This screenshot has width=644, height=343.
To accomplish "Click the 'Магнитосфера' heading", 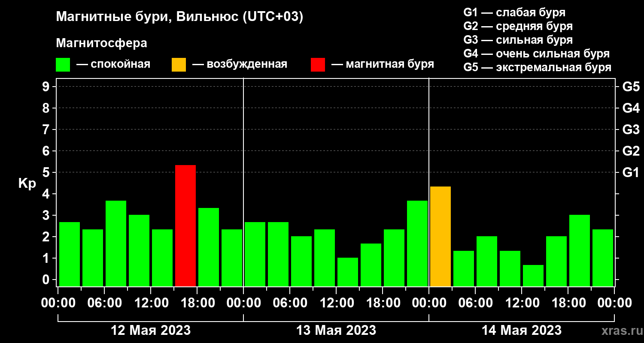I will pyautogui.click(x=101, y=43).
